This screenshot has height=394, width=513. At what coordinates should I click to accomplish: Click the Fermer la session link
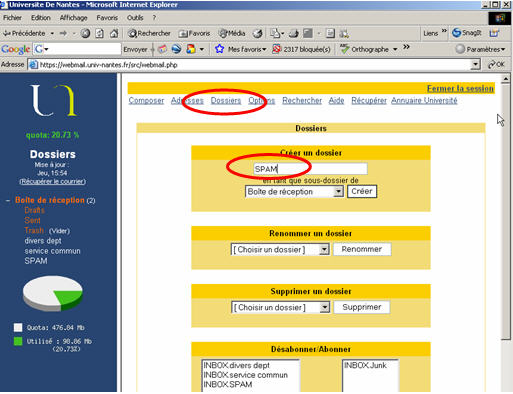tap(460, 88)
